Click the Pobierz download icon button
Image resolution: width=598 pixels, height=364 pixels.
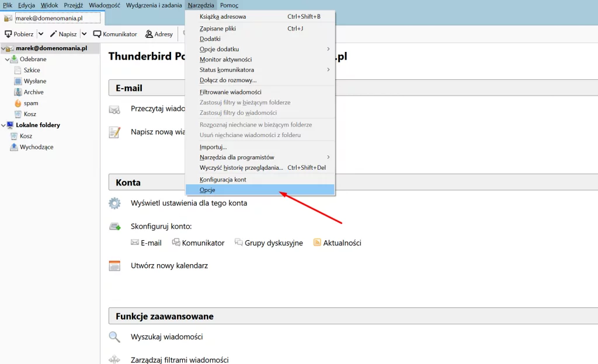click(19, 34)
